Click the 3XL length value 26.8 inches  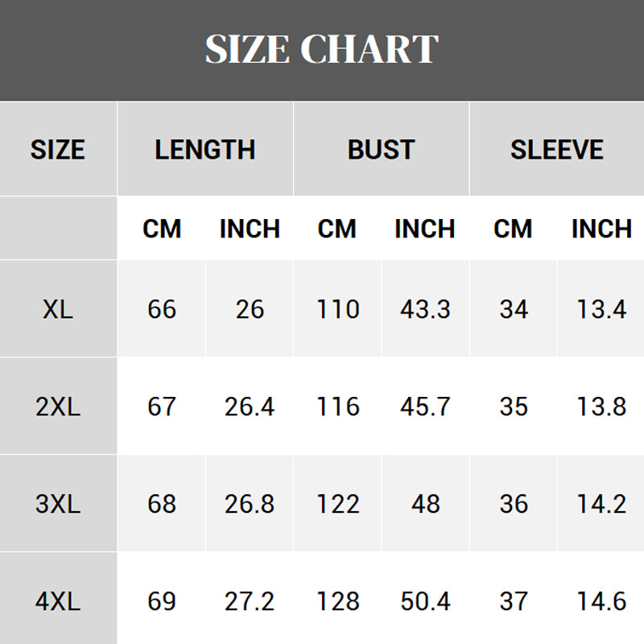point(250,504)
